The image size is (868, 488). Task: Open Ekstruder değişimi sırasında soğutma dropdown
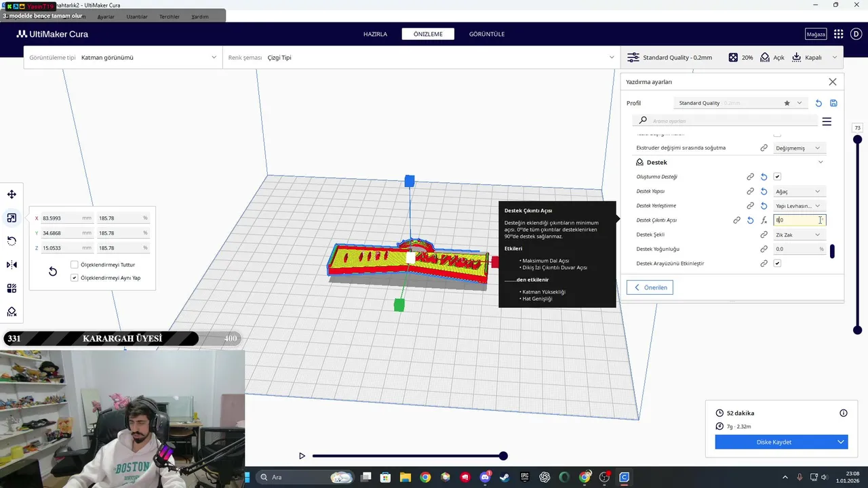pyautogui.click(x=799, y=148)
